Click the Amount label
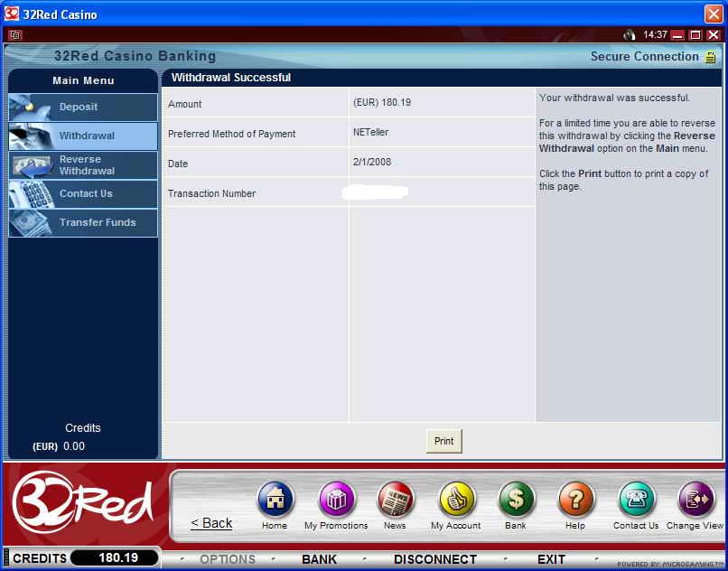Image resolution: width=728 pixels, height=571 pixels. [x=185, y=104]
